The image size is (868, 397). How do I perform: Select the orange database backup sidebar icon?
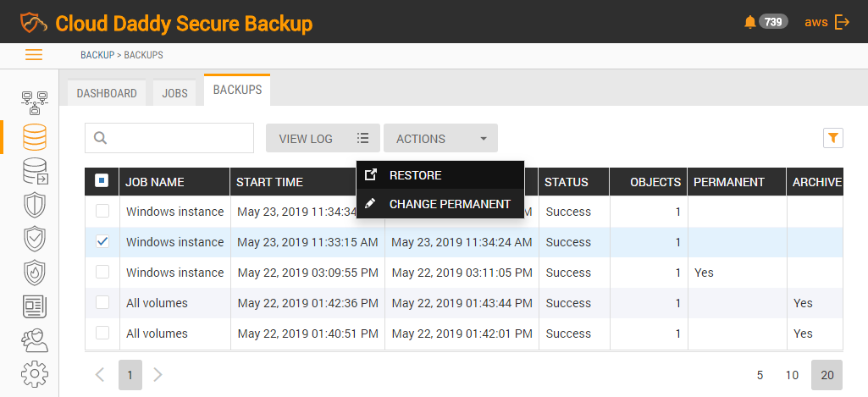(35, 137)
